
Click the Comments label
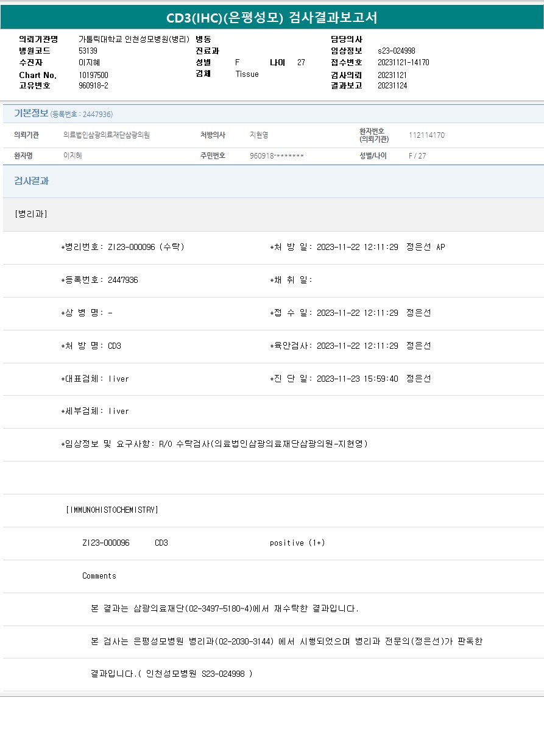pos(99,576)
